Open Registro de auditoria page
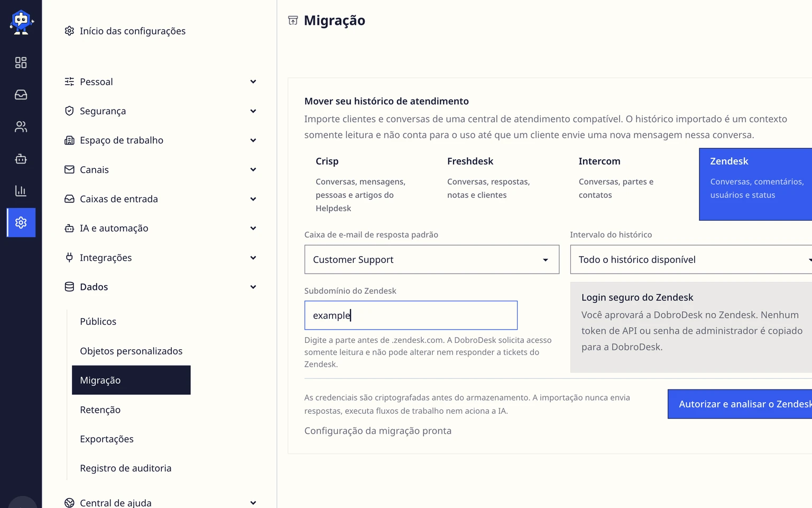Screen dimensions: 812x508 pos(131,468)
